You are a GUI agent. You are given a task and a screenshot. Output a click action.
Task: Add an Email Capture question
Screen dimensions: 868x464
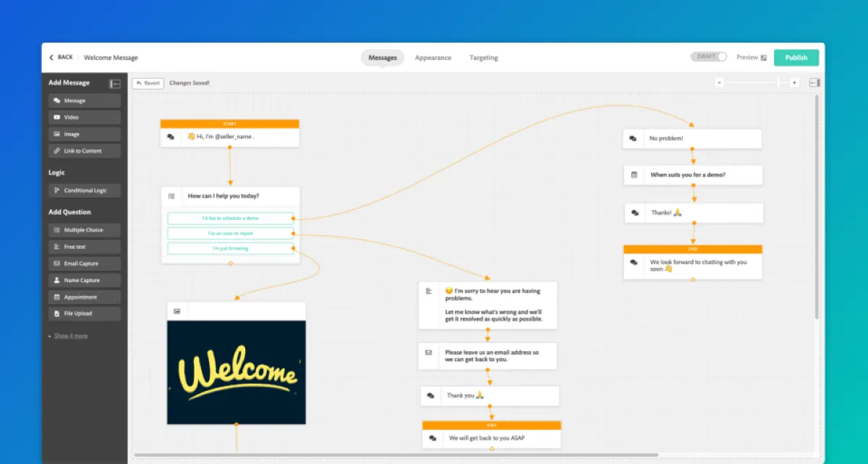tap(85, 263)
